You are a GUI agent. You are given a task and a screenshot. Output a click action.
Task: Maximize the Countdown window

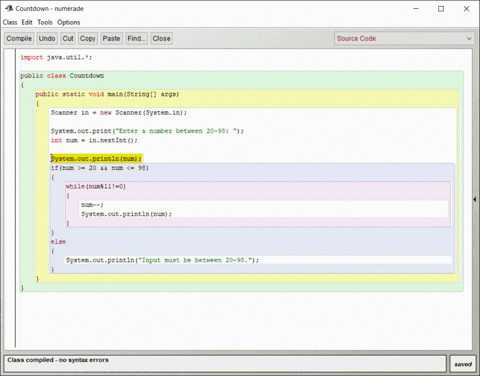[441, 9]
